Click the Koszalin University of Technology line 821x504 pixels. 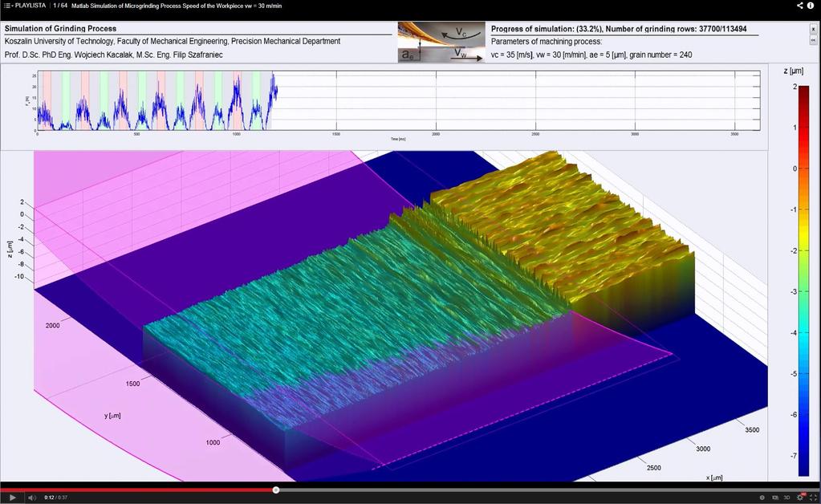(x=173, y=42)
